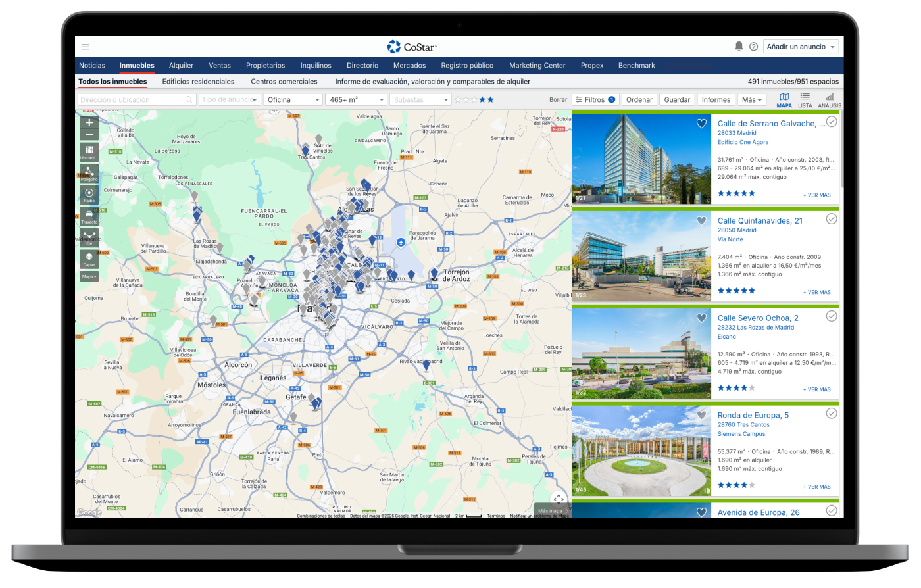The image size is (921, 588).
Task: Favorite the Calle de Serrano Galvache listing
Action: [x=701, y=124]
